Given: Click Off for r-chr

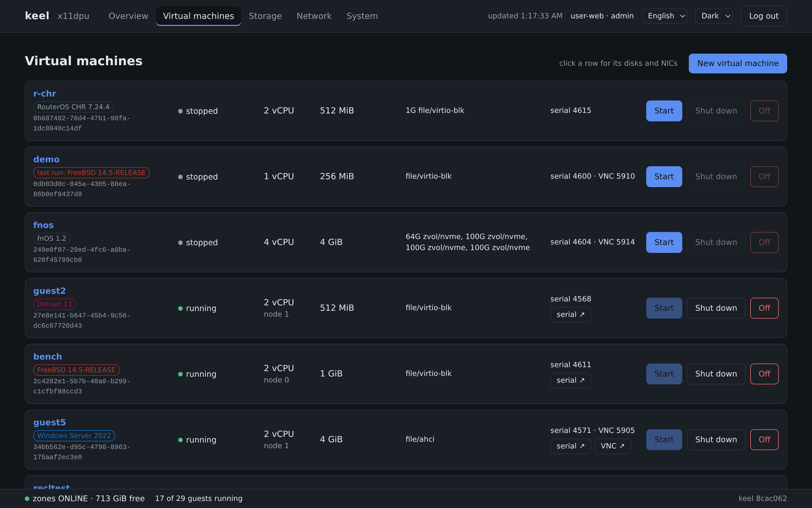Looking at the screenshot, I should (x=764, y=111).
